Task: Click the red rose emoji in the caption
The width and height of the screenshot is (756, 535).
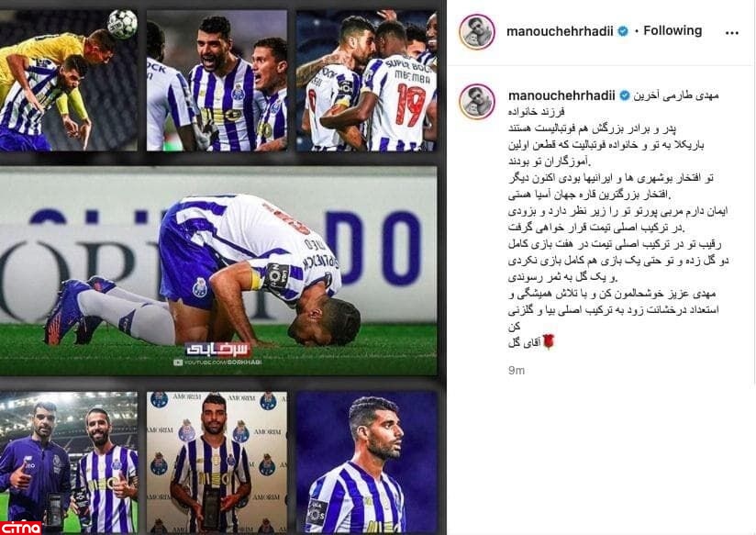Action: 549,341
